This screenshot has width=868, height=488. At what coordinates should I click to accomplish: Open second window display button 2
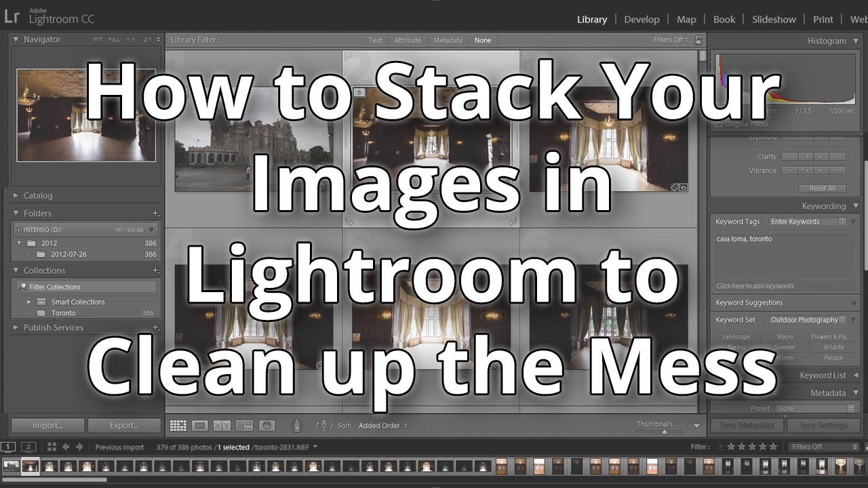click(28, 447)
